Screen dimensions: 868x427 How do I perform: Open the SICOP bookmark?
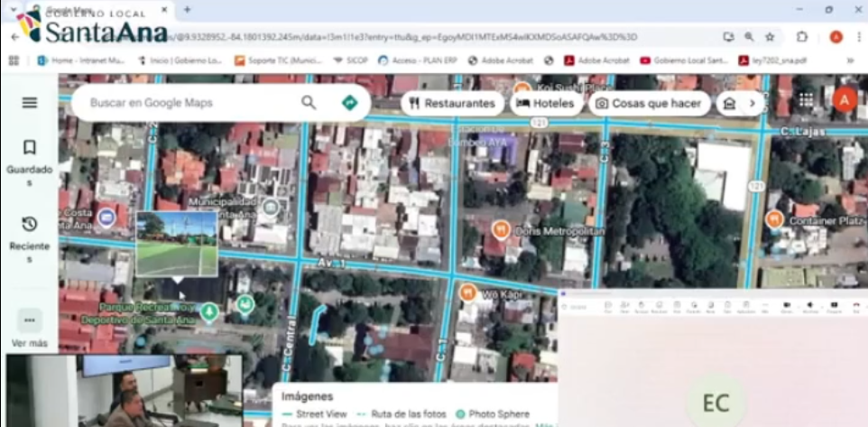click(x=350, y=60)
